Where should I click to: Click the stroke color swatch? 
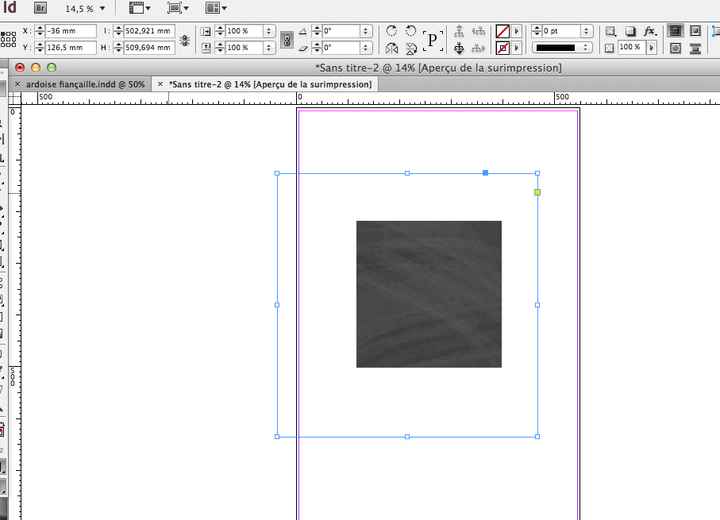pyautogui.click(x=502, y=48)
